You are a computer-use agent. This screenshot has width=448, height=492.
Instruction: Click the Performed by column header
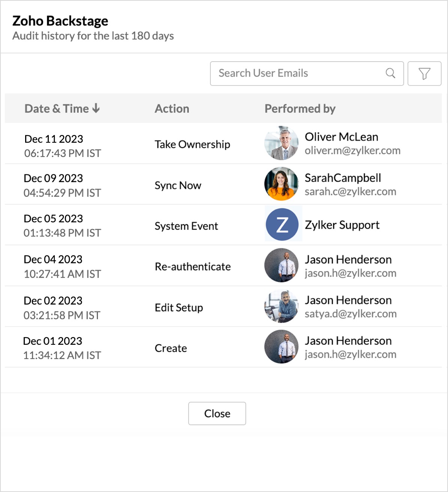(300, 109)
